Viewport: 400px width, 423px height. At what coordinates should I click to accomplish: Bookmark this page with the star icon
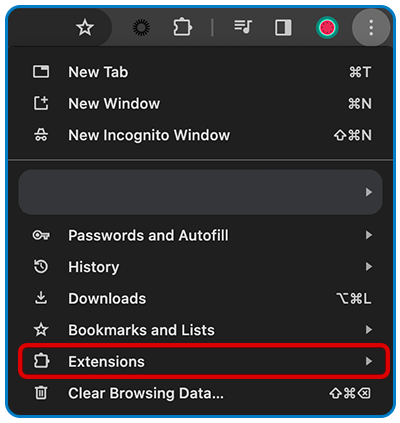click(x=85, y=27)
